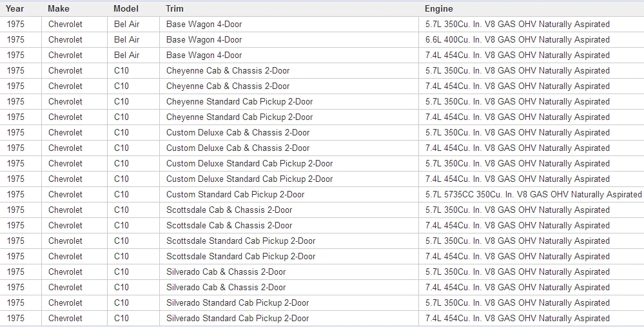644x327 pixels.
Task: Select 5.7L engine cell for Scottsdale Cab & Chassis
Action: (531, 210)
